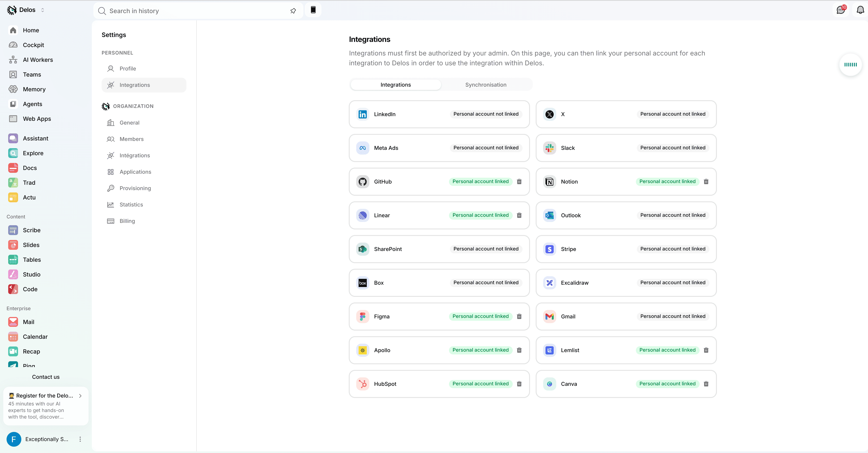
Task: Click the green voice waveform button
Action: coord(850,65)
